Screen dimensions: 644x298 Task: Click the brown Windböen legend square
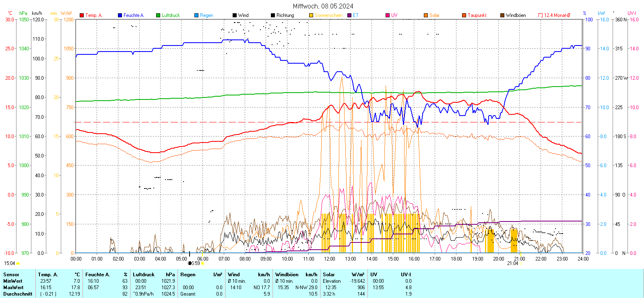coord(502,15)
